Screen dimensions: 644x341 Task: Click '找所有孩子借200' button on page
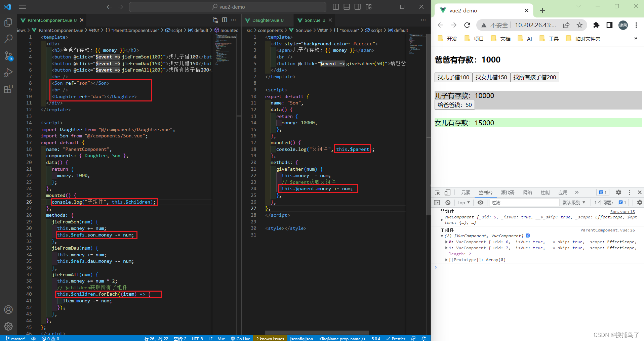pyautogui.click(x=534, y=77)
